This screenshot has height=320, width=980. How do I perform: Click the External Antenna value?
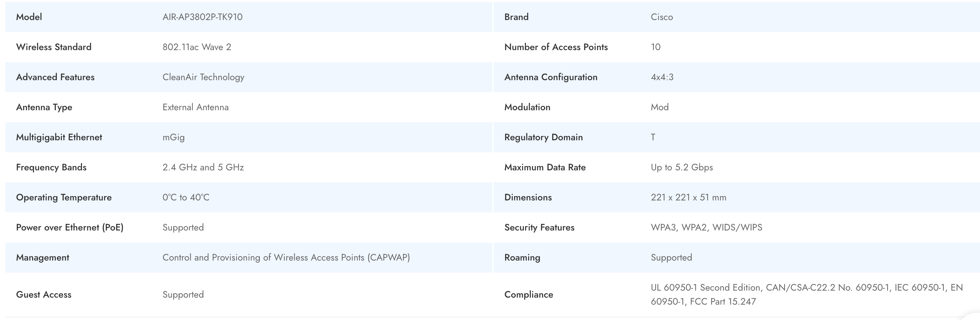coord(196,107)
